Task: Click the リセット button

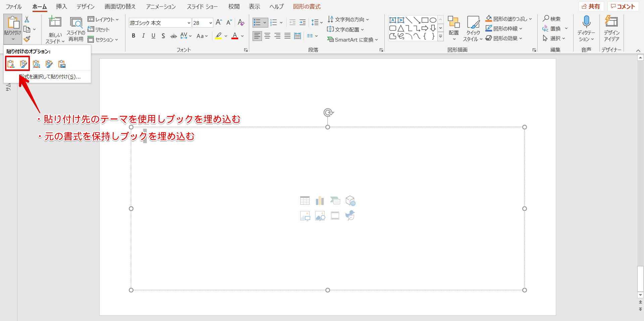Action: point(99,30)
